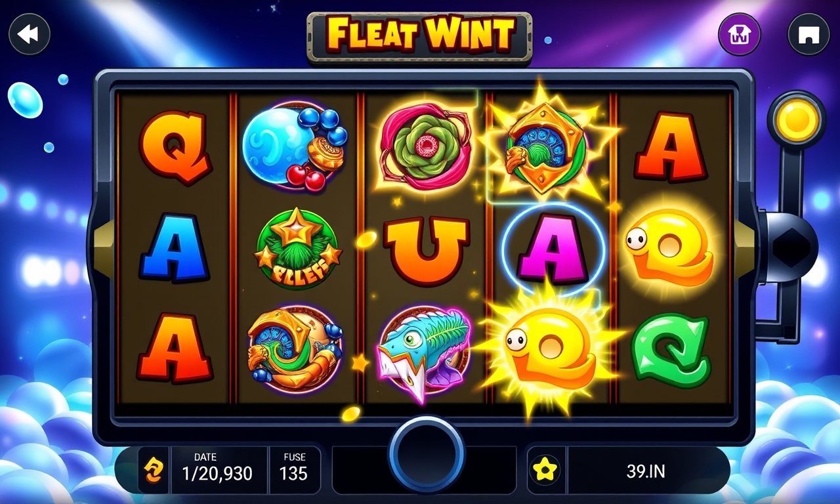Click the green Q symbol
Viewport: 840px width, 504px height.
tap(671, 350)
